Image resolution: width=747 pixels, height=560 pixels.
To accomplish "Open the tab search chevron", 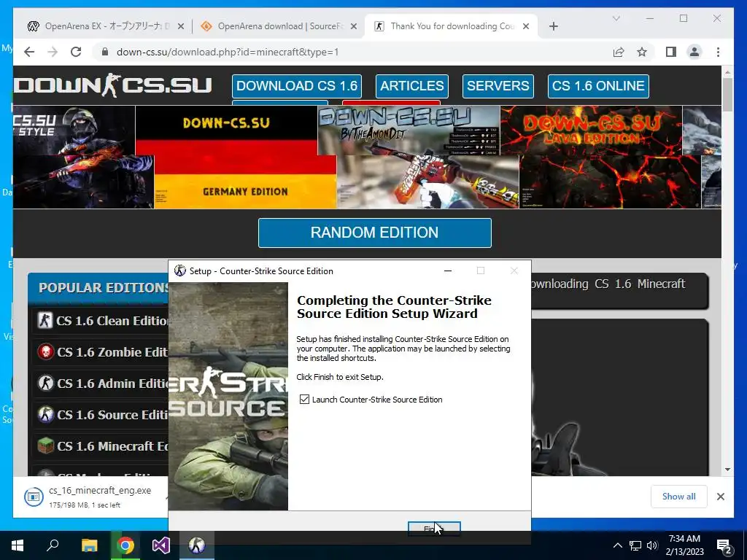I will [x=616, y=18].
